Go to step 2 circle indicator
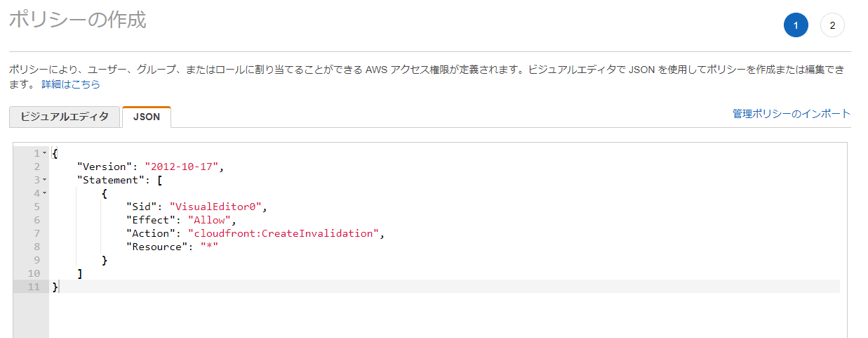This screenshot has width=868, height=338. [x=832, y=25]
